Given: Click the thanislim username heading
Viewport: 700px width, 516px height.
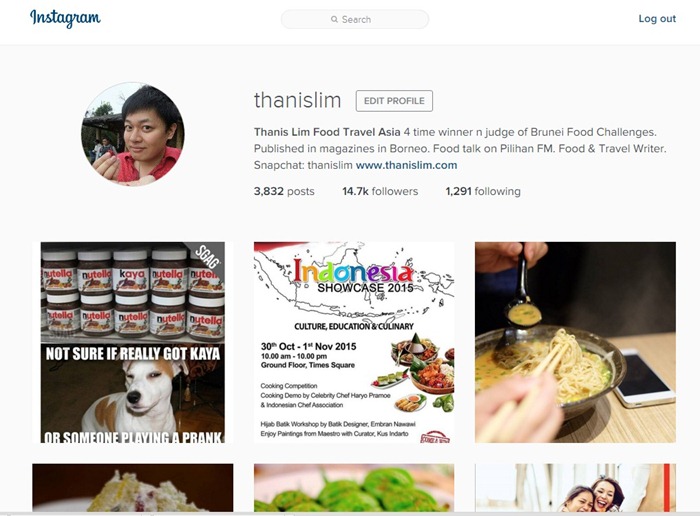Looking at the screenshot, I should pyautogui.click(x=298, y=100).
